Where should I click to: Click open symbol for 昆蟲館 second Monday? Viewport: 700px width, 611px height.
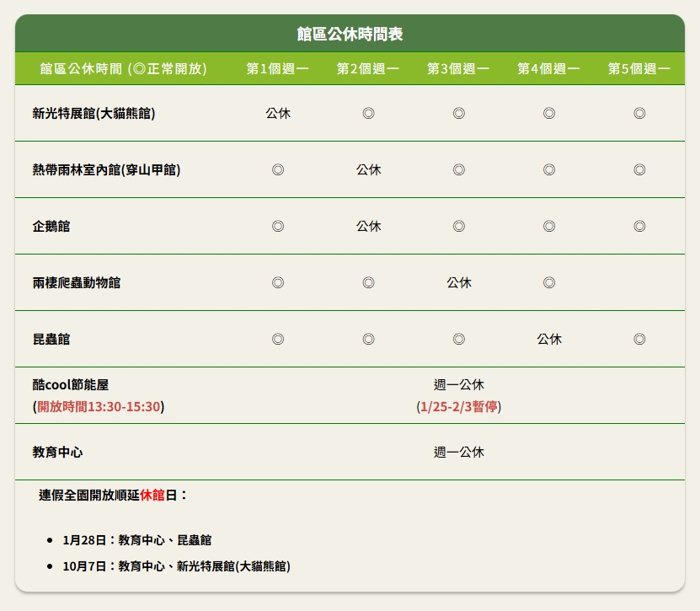tap(368, 340)
